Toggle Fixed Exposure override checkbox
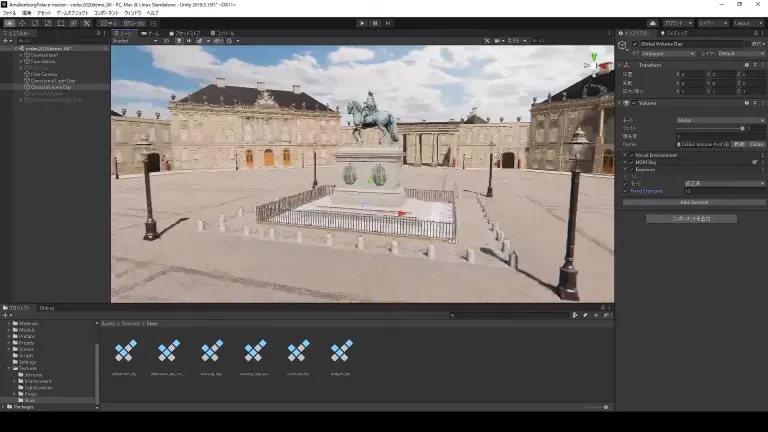The height and width of the screenshot is (432, 768). (625, 191)
